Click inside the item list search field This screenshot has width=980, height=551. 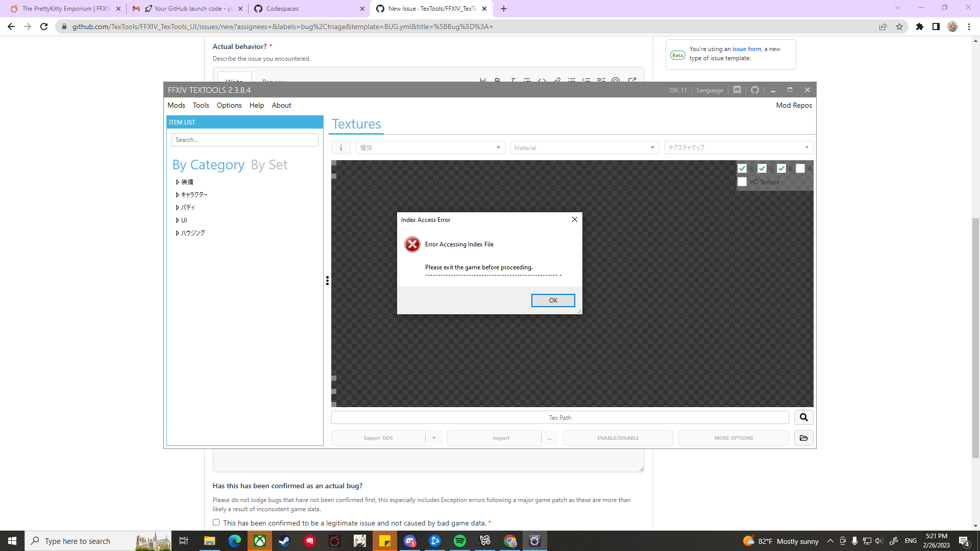244,139
